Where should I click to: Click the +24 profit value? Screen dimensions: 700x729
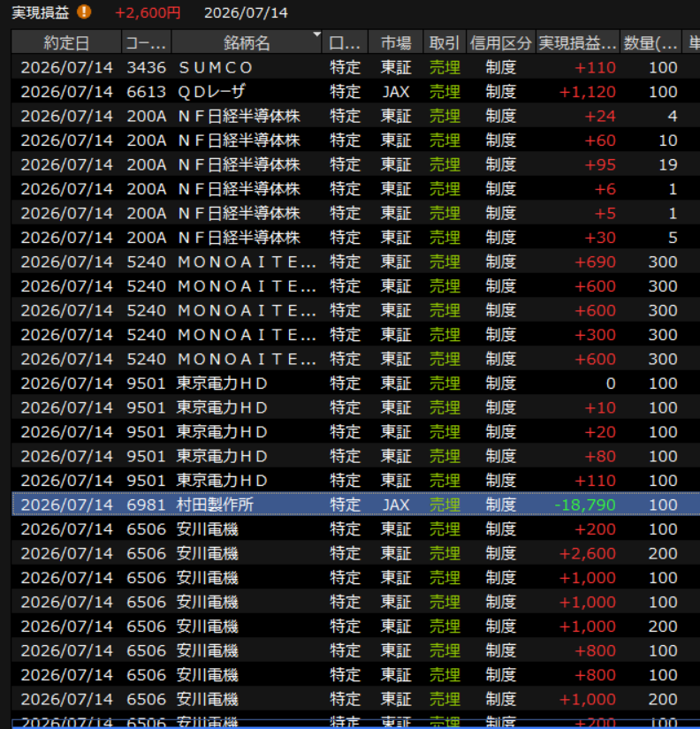point(600,117)
